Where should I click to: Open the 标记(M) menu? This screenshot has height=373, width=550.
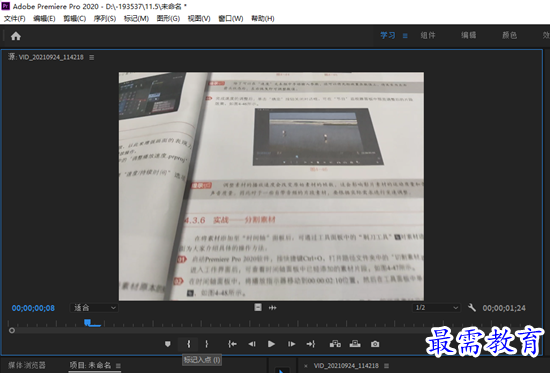pyautogui.click(x=136, y=19)
